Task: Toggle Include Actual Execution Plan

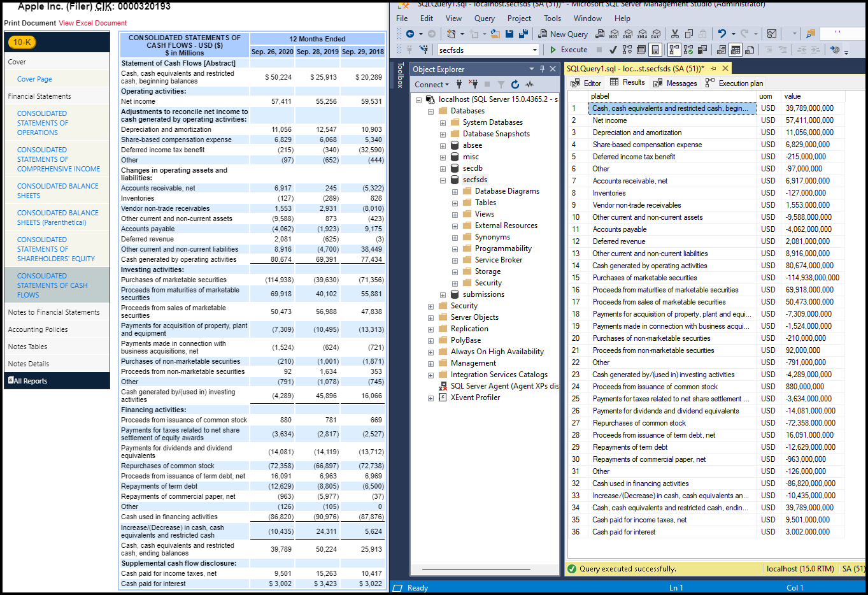Action: pos(674,50)
